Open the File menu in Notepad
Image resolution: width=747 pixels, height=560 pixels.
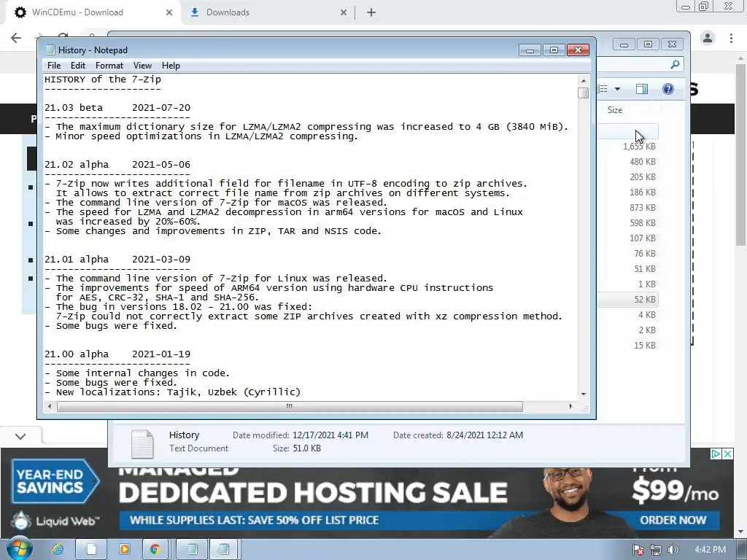54,66
